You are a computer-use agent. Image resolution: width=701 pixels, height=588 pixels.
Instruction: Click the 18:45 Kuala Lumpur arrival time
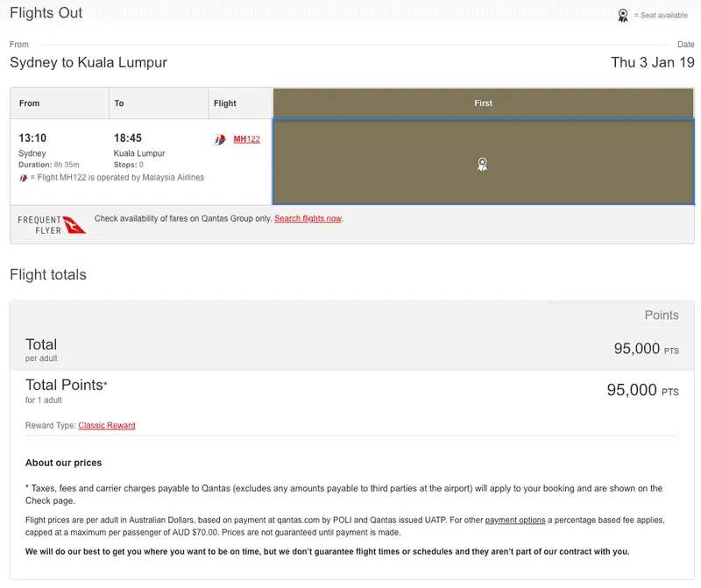pos(128,138)
